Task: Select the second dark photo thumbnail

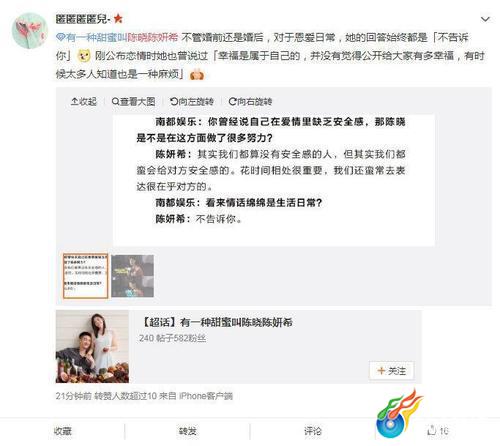Action: pos(132,276)
